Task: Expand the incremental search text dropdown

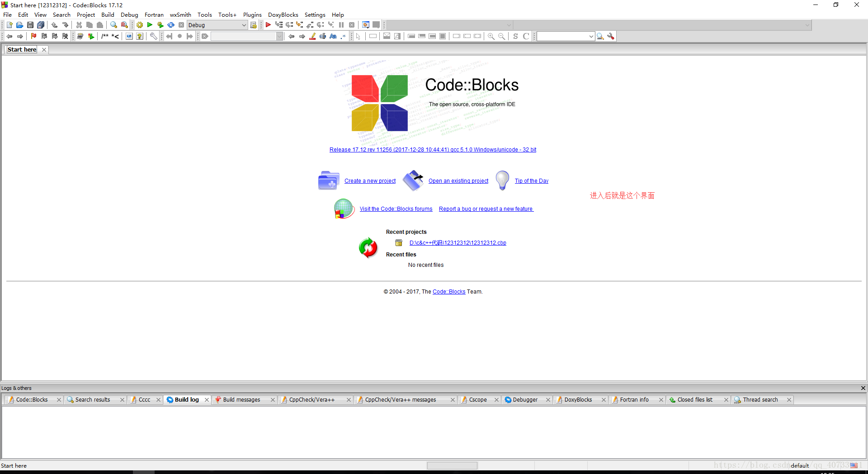Action: 279,36
